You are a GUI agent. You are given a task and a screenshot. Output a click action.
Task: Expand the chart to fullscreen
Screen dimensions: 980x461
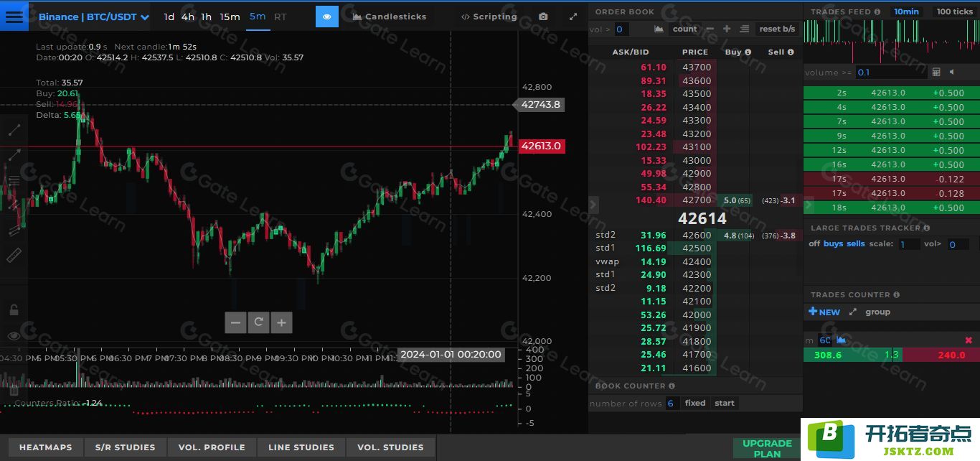(x=573, y=17)
